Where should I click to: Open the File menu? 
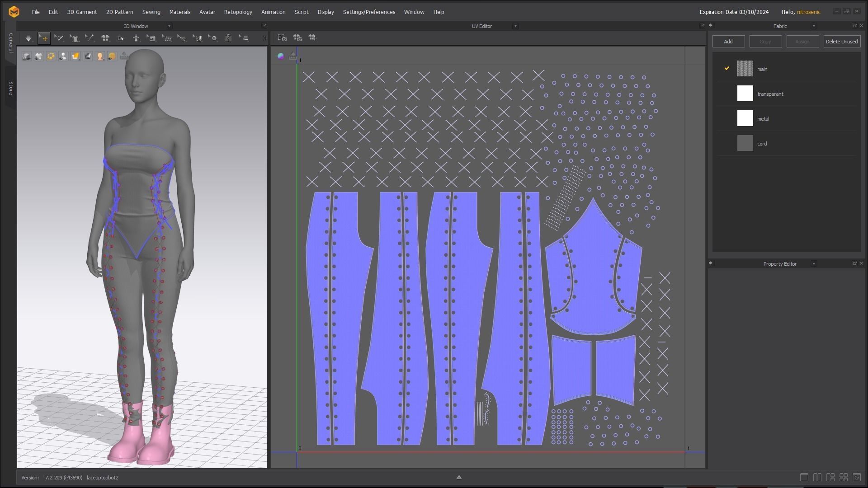click(x=36, y=12)
